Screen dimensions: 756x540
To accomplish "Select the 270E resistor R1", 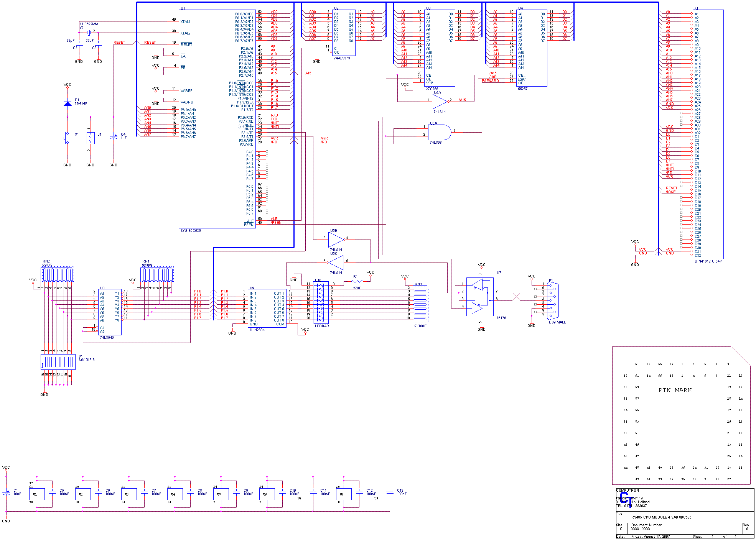I will pos(356,281).
